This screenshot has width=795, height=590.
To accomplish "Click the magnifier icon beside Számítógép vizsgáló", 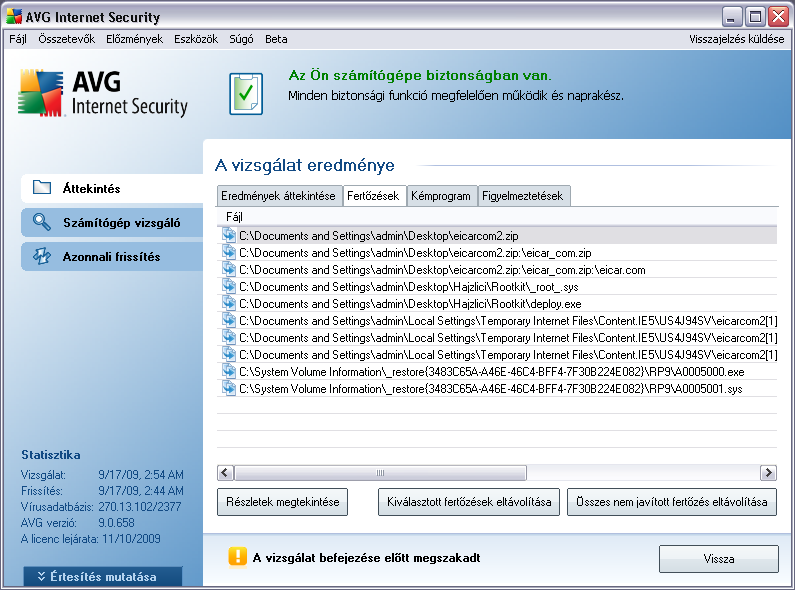I will pos(42,222).
